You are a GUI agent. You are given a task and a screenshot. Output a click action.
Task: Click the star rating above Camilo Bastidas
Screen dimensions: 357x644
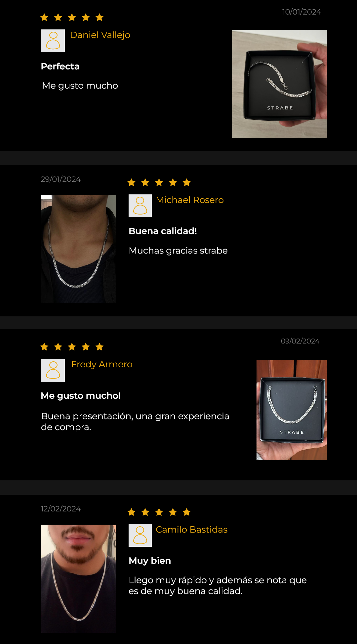(x=159, y=512)
